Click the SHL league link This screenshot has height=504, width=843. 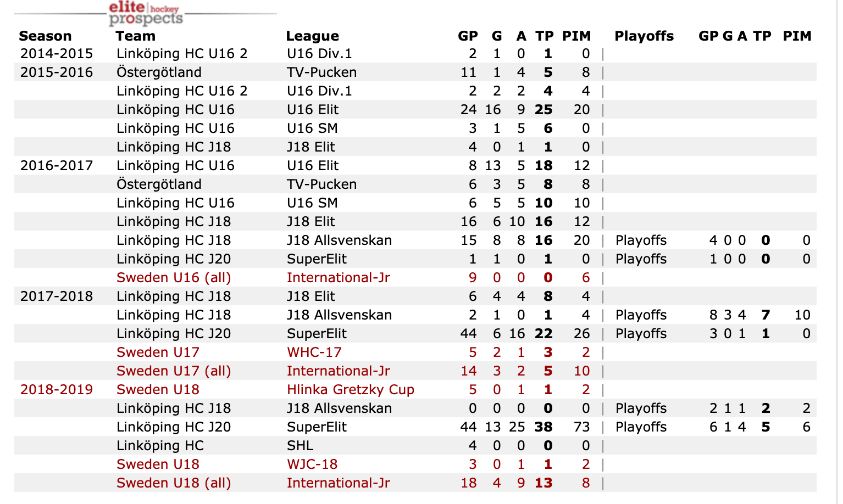300,446
